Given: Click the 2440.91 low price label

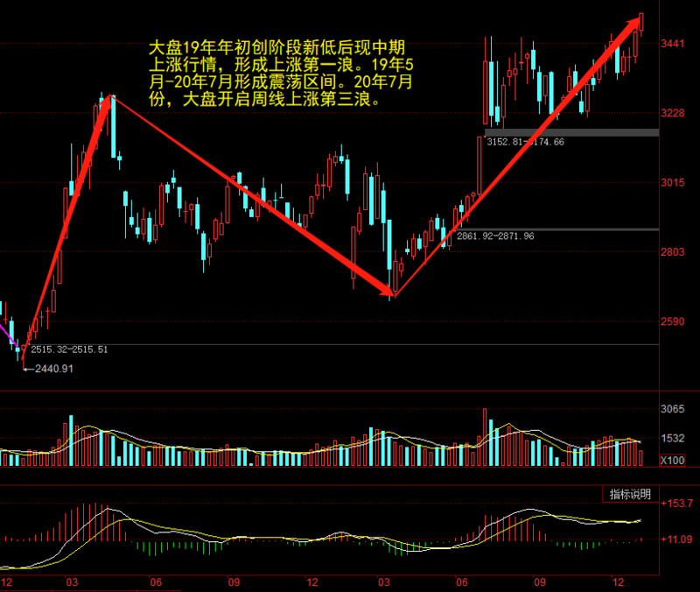Looking at the screenshot, I should coord(52,369).
